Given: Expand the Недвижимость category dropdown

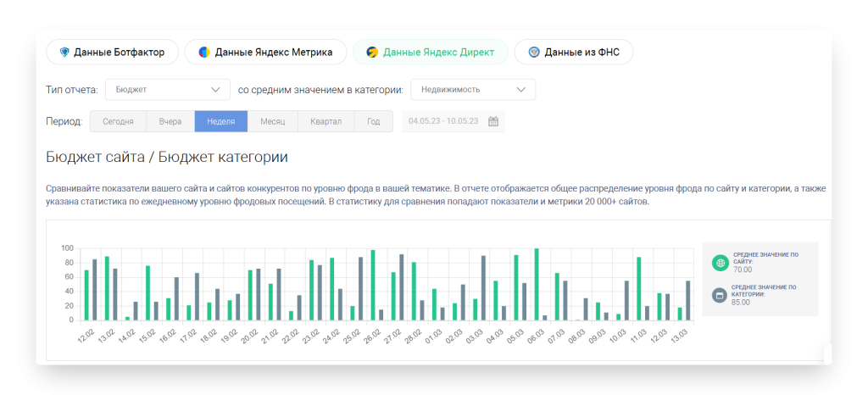Looking at the screenshot, I should (472, 89).
